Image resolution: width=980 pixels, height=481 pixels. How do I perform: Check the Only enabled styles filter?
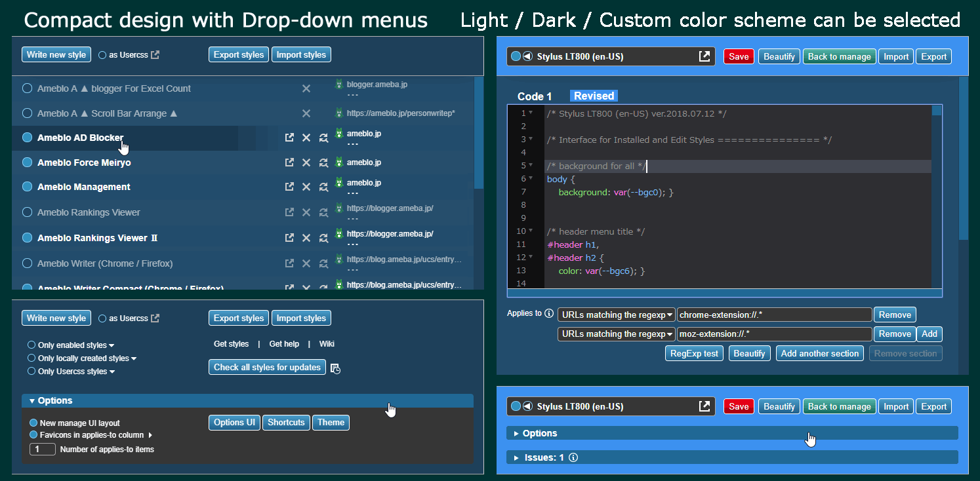[31, 345]
